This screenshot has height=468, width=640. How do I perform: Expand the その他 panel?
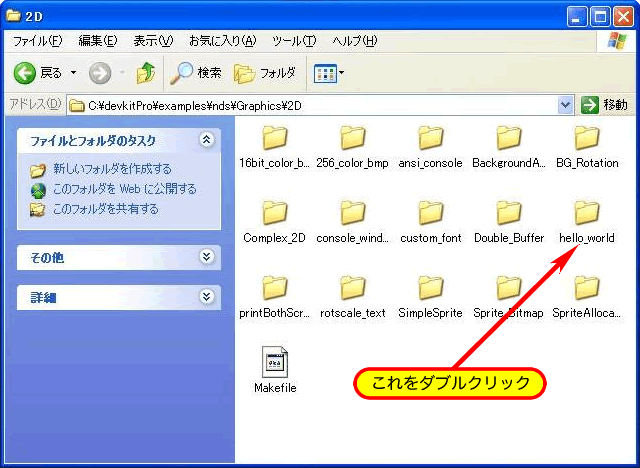pos(206,257)
